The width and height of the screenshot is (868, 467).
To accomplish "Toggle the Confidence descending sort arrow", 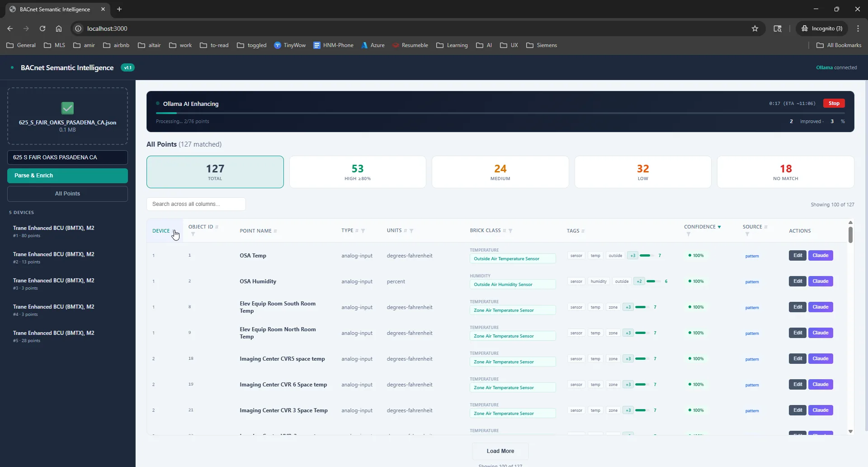I will pyautogui.click(x=719, y=227).
